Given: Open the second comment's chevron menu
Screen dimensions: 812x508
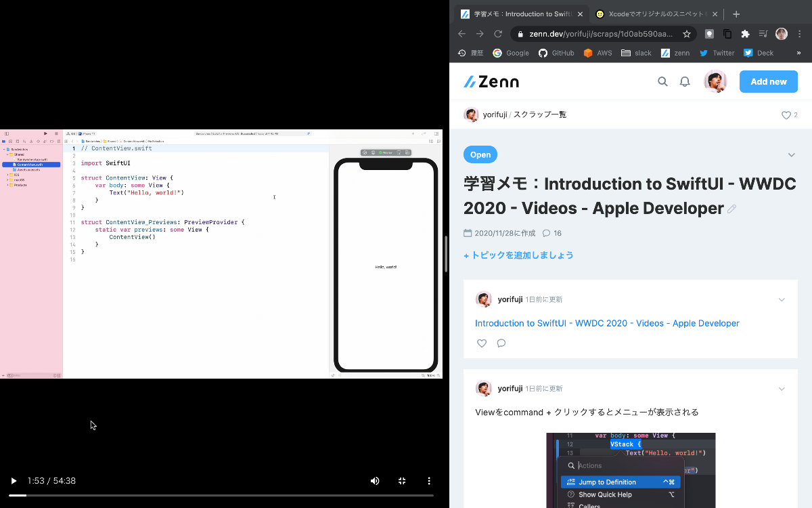Looking at the screenshot, I should 782,389.
